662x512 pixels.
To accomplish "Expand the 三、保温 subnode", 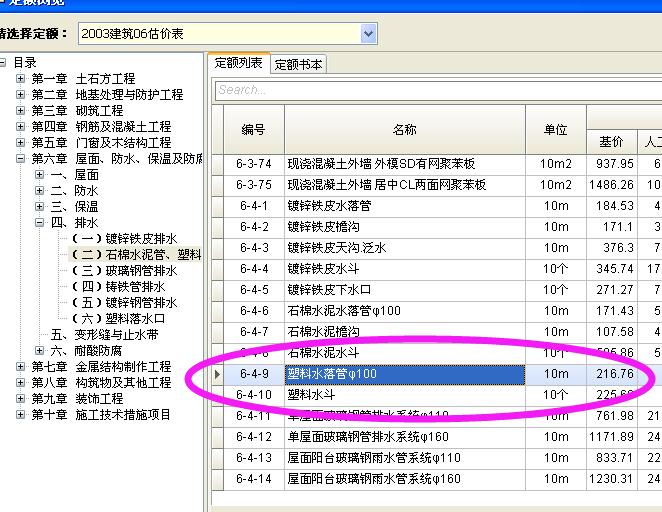I will [x=39, y=206].
